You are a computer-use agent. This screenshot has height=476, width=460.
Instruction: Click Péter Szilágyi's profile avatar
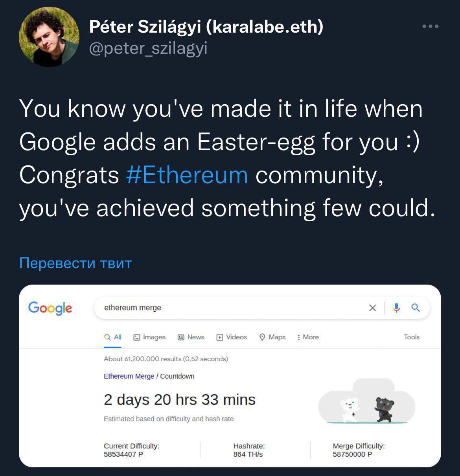(49, 37)
